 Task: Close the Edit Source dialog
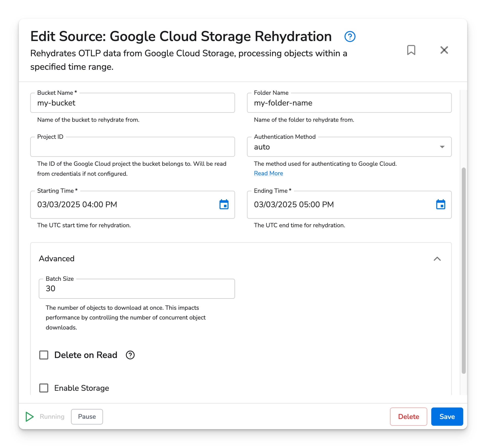coord(444,50)
